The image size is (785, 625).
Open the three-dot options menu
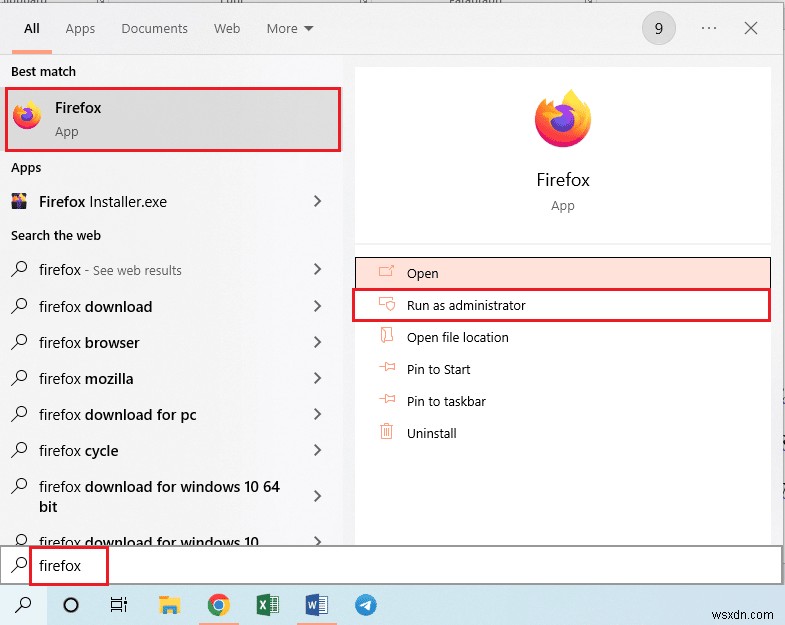709,28
